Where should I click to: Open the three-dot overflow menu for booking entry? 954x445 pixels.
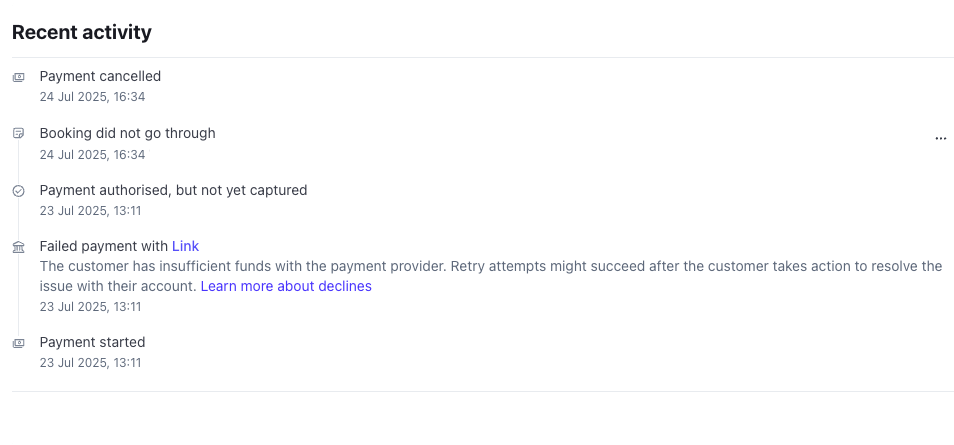[x=941, y=139]
